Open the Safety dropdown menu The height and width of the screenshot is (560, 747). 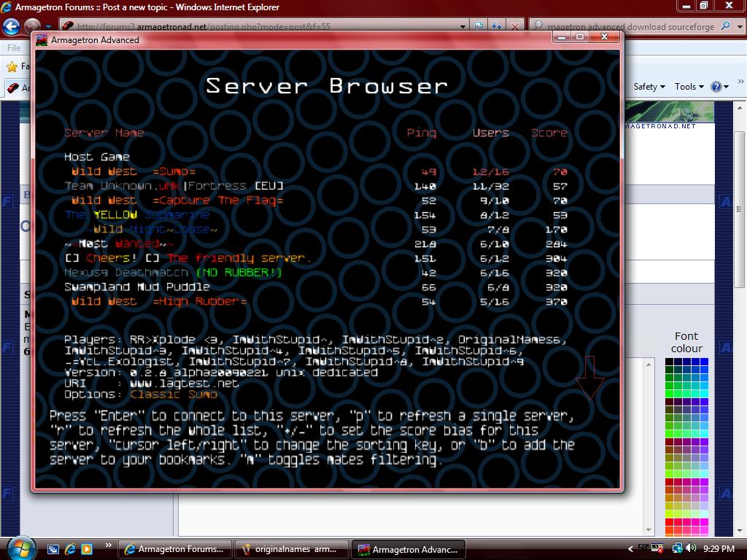pos(649,87)
